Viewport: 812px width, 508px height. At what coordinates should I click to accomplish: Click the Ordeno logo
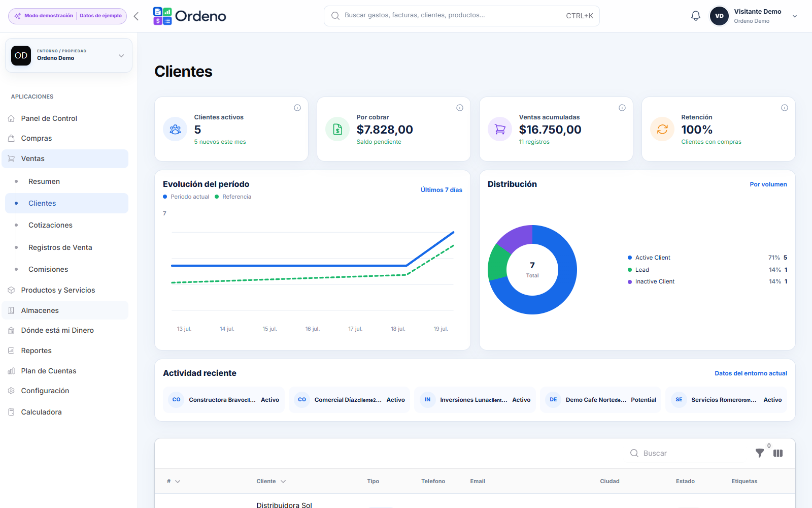pos(190,16)
